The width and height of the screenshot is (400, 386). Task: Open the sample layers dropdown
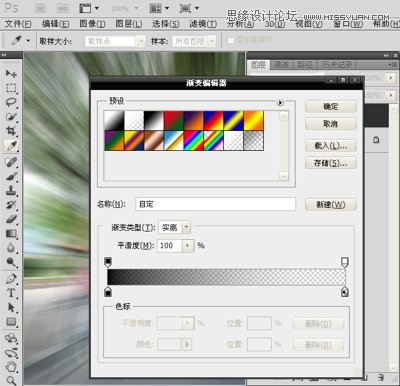(x=212, y=41)
